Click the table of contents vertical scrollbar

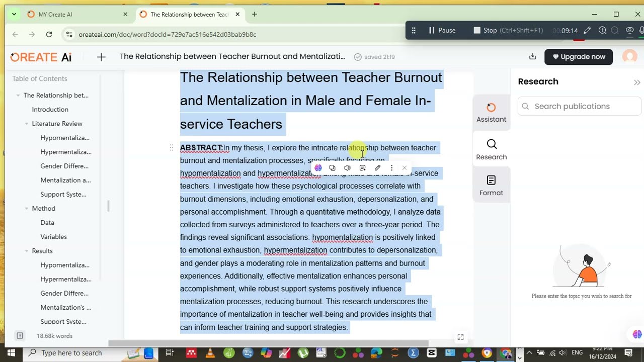point(108,206)
